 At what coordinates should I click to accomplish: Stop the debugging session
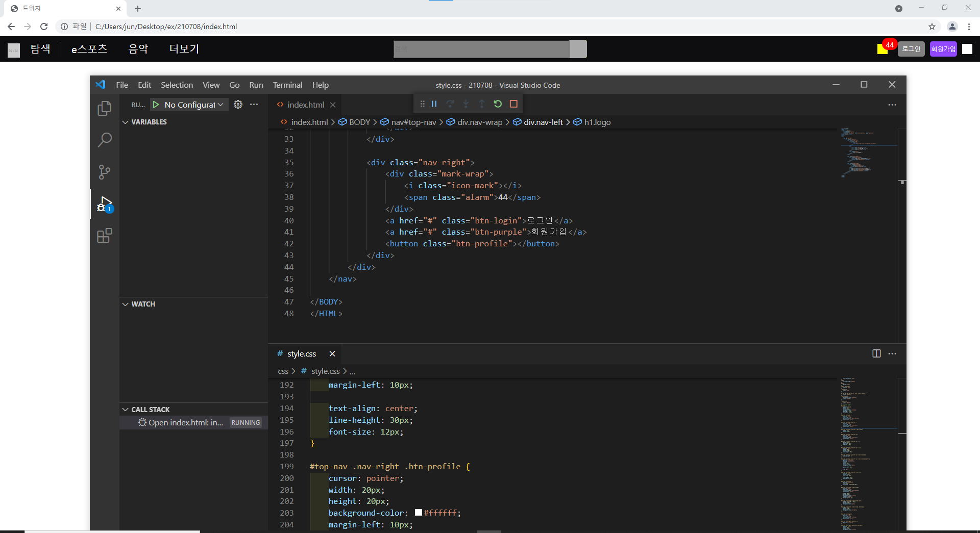coord(513,104)
